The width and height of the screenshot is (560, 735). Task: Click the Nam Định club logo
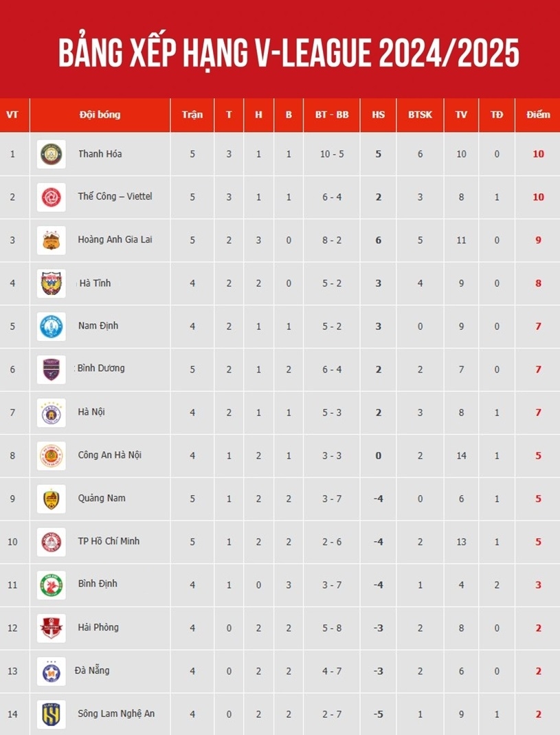pos(51,327)
